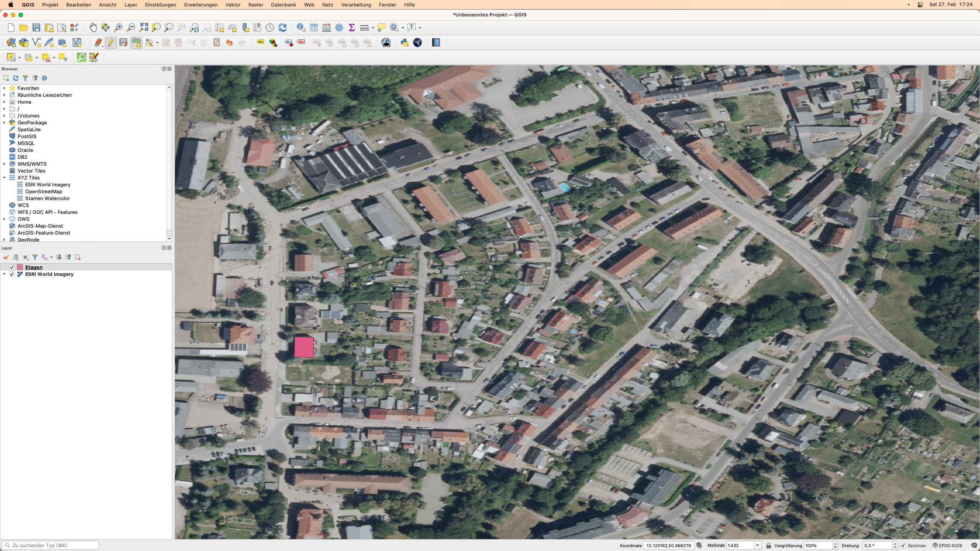The image size is (980, 551).
Task: Select the Pan Map hand tool
Action: 93,28
